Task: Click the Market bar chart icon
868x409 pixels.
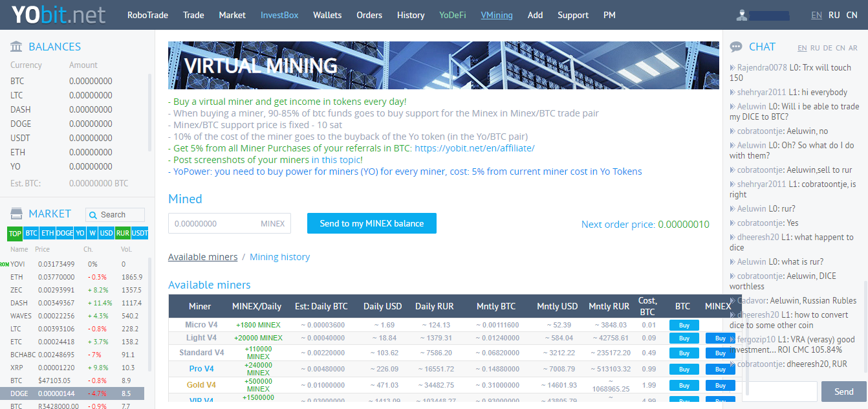Action: tap(16, 214)
